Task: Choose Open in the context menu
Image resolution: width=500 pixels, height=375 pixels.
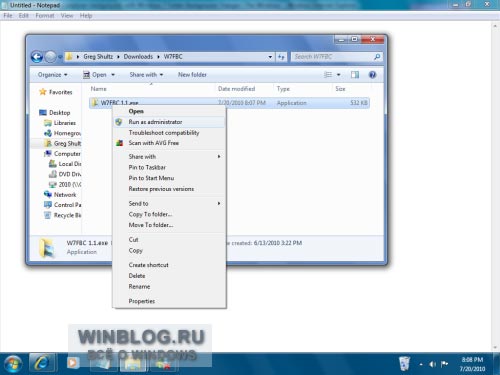Action: 169,111
